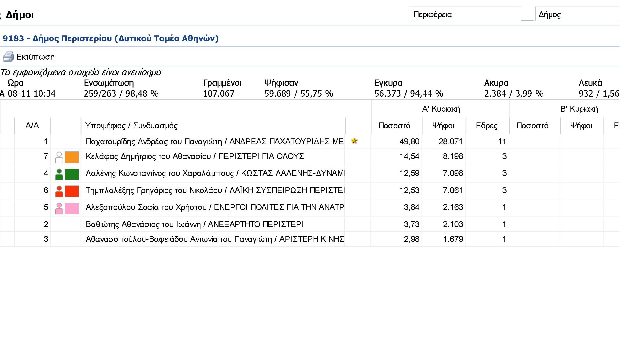
Task: Click the red color square for ΛΑΪΚΗ ΣΥΣΠΕΙΡΩΣΗ
Action: tap(72, 191)
